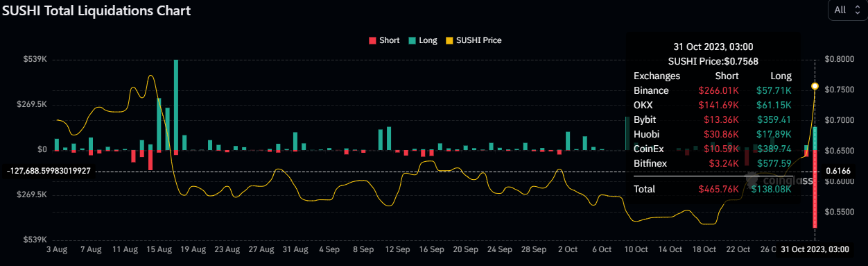This screenshot has height=266, width=868.
Task: Click the 15 Aug x-axis label
Action: 159,249
